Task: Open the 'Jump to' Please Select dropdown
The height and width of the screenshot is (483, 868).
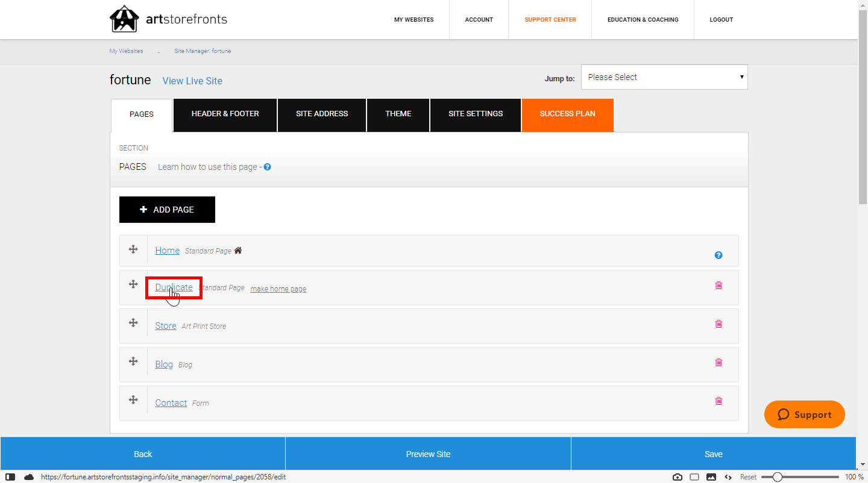Action: tap(663, 77)
